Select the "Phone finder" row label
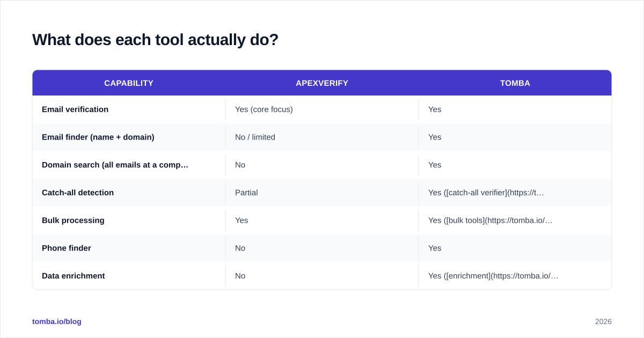 click(x=67, y=248)
